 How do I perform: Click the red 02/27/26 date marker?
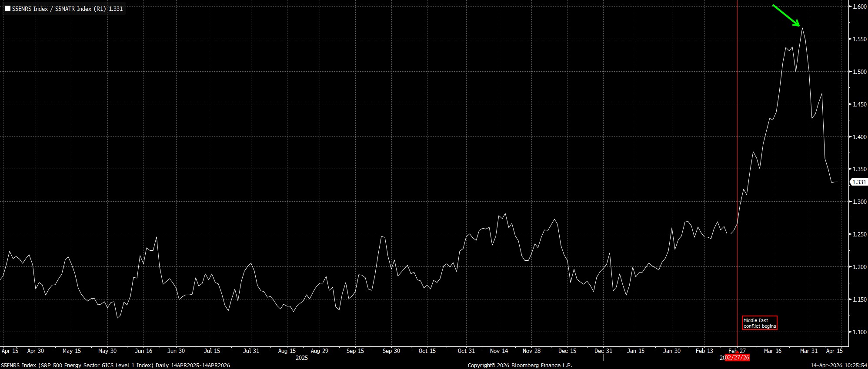(x=737, y=358)
